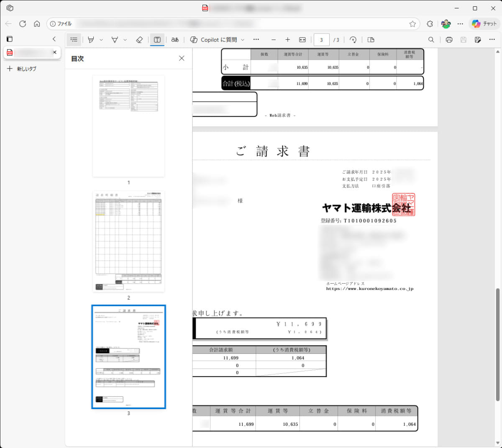Click fit to width button
This screenshot has width=502, height=448.
pos(302,40)
